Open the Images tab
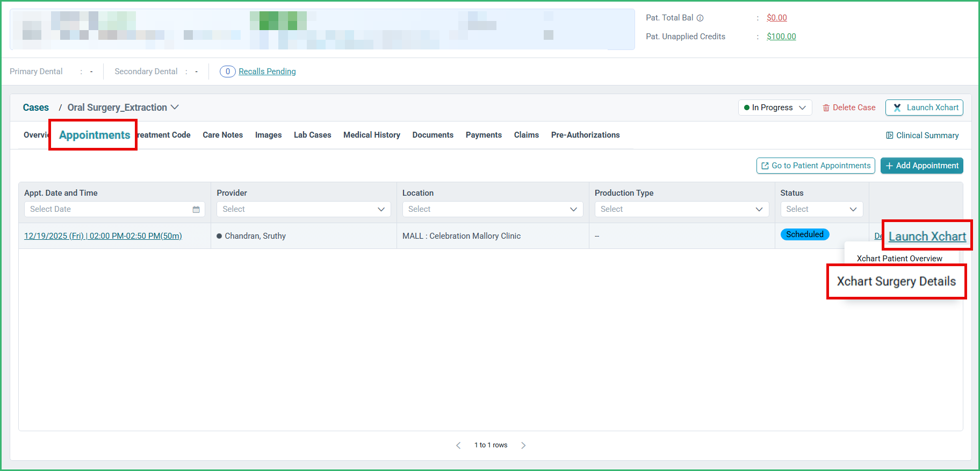The image size is (980, 471). (x=268, y=135)
